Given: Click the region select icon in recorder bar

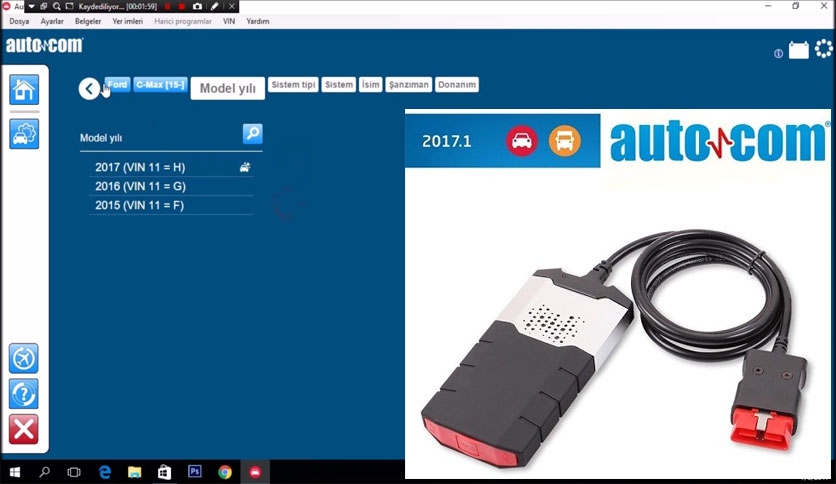Looking at the screenshot, I should 69,6.
